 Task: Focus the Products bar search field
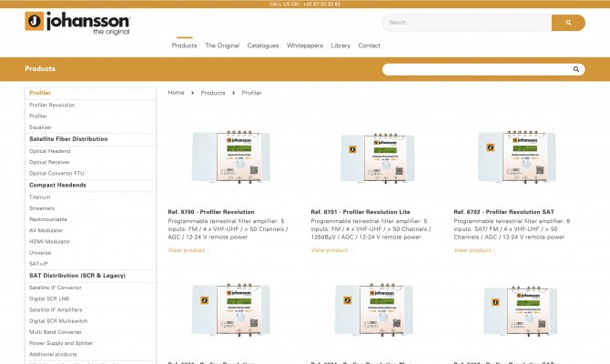pos(483,69)
